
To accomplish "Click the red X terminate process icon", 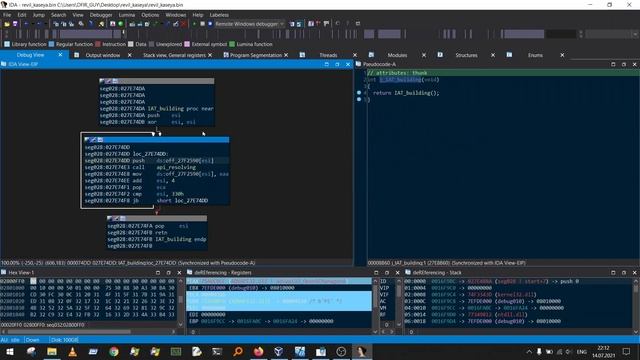I will [184, 24].
